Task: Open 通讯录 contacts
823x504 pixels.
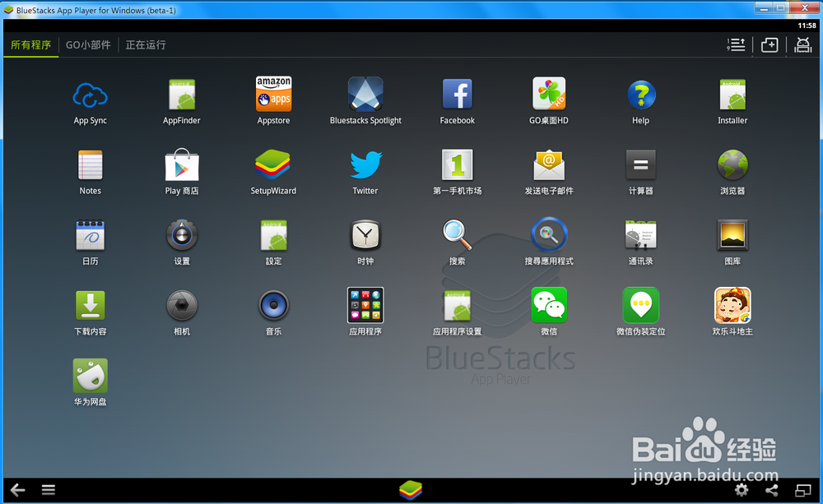Action: coord(641,235)
